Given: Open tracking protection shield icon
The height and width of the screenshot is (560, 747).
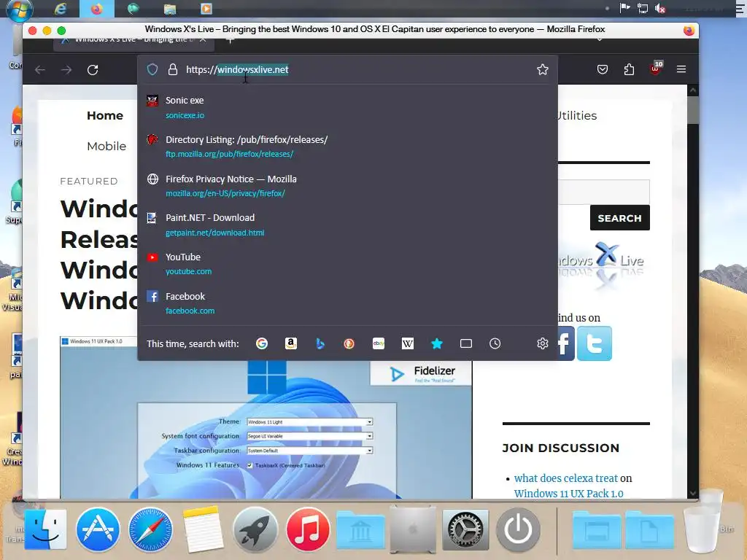Looking at the screenshot, I should coord(152,69).
